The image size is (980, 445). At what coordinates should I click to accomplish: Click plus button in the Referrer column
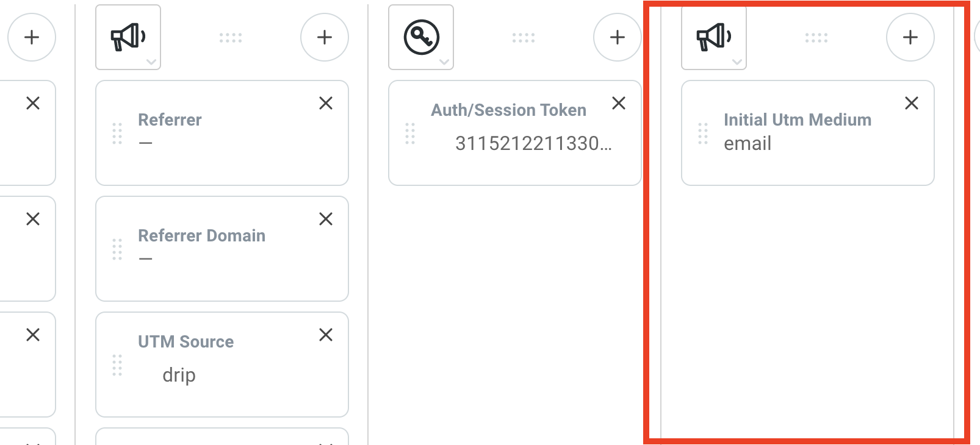[325, 38]
